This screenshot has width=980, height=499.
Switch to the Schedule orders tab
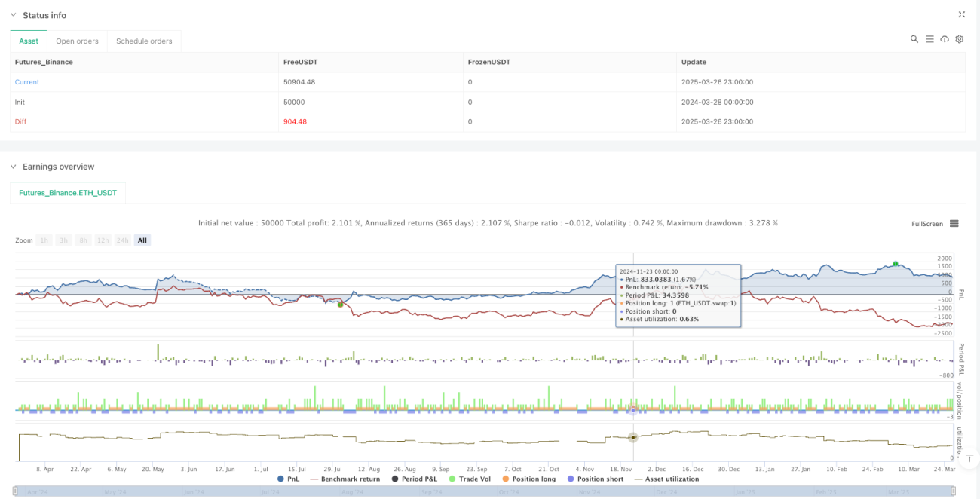pyautogui.click(x=144, y=41)
